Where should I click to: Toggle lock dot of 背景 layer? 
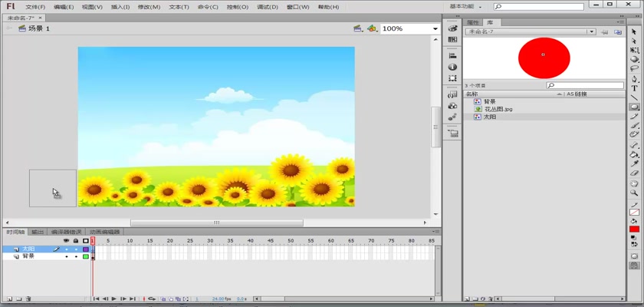(76, 256)
